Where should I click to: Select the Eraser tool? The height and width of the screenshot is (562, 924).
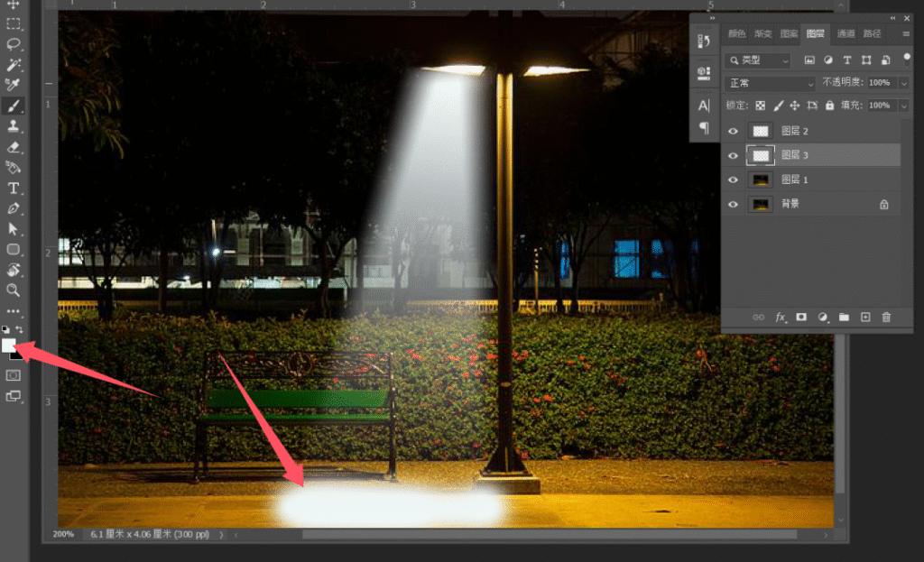click(13, 147)
